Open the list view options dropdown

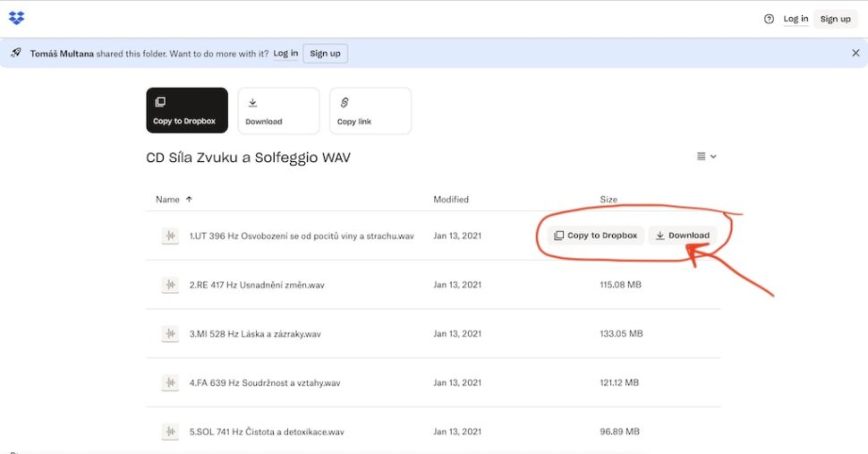tap(707, 157)
